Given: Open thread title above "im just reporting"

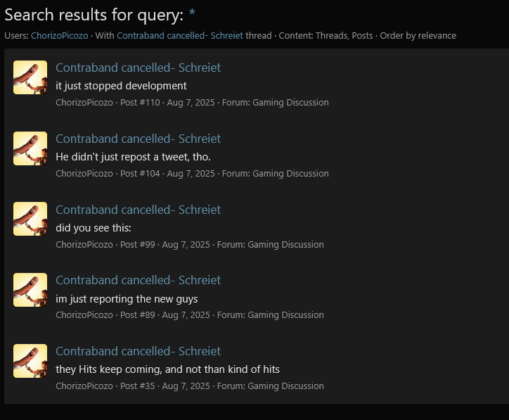Looking at the screenshot, I should [x=138, y=280].
